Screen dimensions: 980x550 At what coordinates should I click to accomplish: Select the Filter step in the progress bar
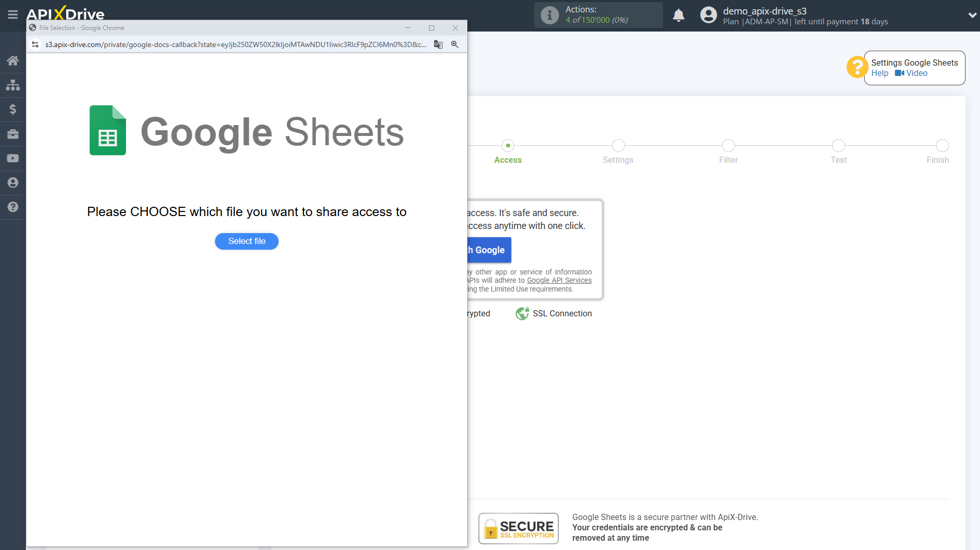pos(728,152)
